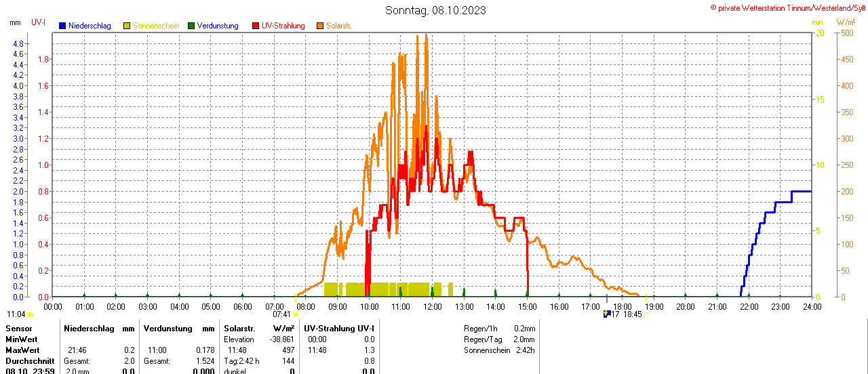Click the blue Niederschlag legend swatch
The image size is (868, 374).
pyautogui.click(x=62, y=26)
